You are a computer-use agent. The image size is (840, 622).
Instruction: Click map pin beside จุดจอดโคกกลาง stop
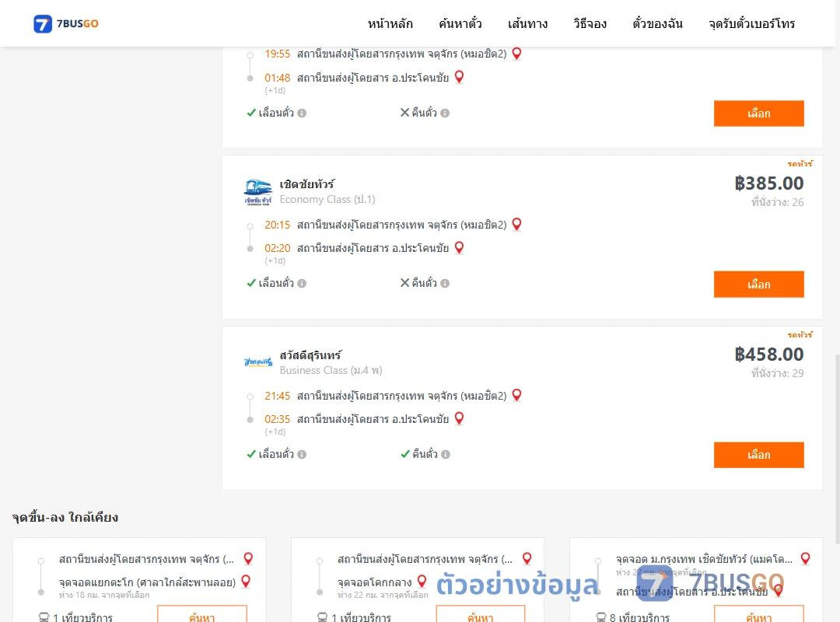point(422,582)
